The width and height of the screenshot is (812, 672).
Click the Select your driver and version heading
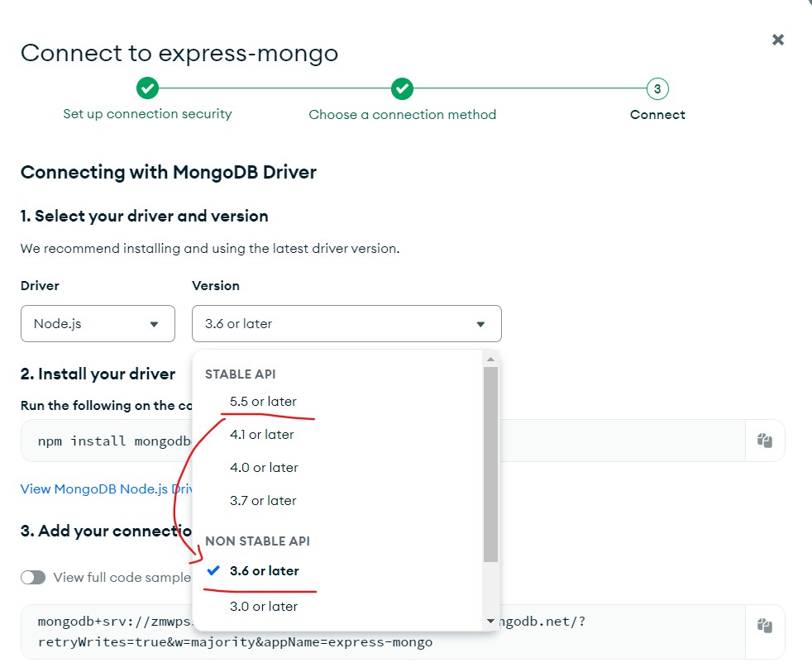point(145,216)
